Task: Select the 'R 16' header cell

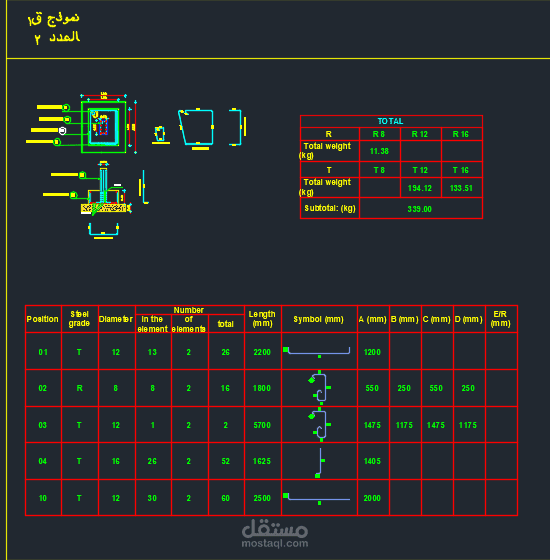Action: coord(461,134)
